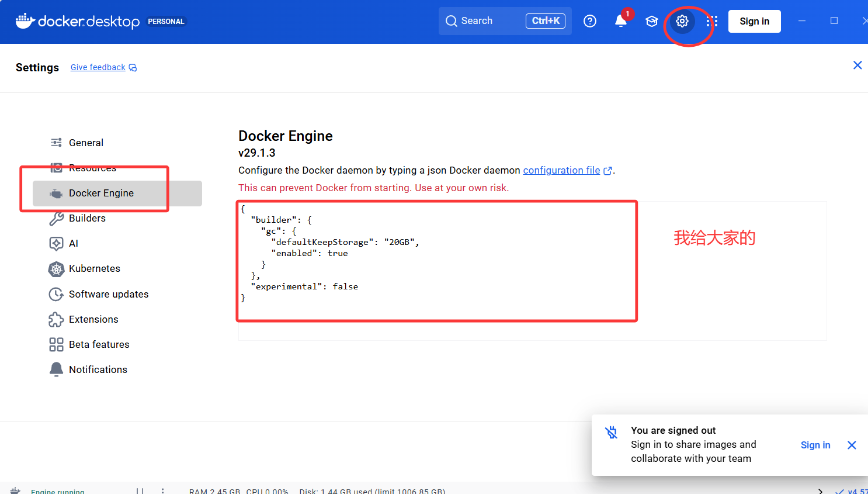
Task: Click the Extensions puzzle piece icon
Action: [x=56, y=319]
